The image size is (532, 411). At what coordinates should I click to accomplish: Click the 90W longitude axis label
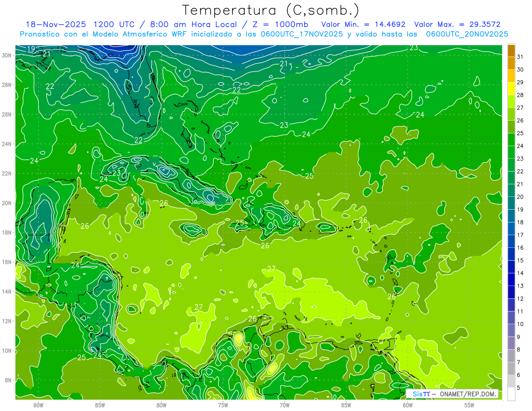tap(39, 405)
